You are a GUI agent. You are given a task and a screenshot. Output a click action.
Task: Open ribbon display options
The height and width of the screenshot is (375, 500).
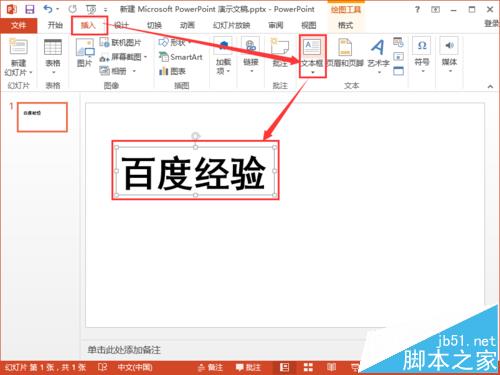point(435,9)
